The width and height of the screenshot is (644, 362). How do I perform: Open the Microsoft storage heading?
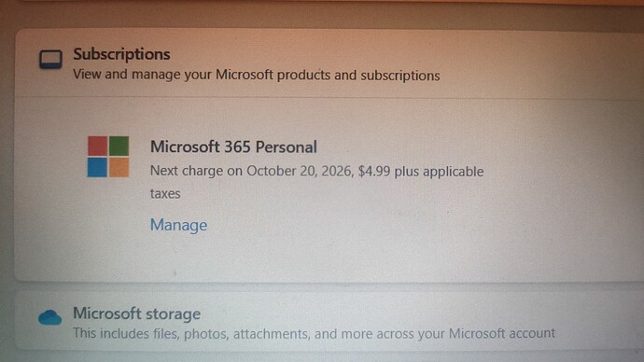[137, 313]
